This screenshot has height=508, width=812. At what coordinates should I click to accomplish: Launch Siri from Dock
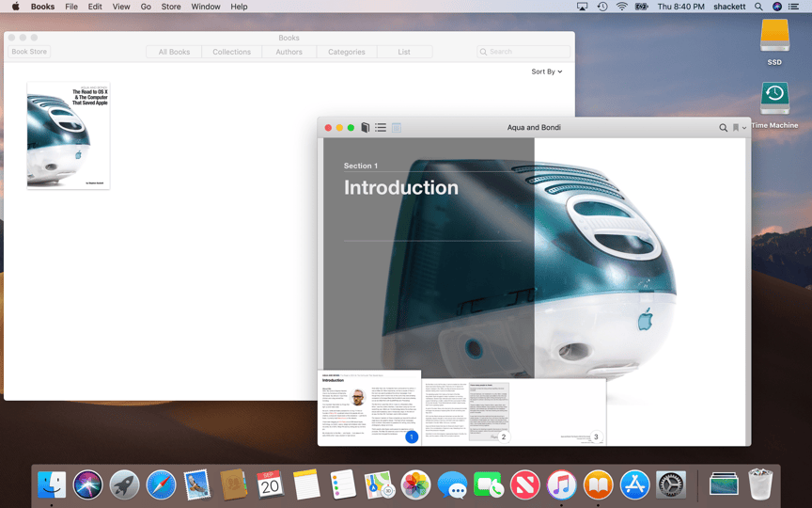[x=87, y=484]
